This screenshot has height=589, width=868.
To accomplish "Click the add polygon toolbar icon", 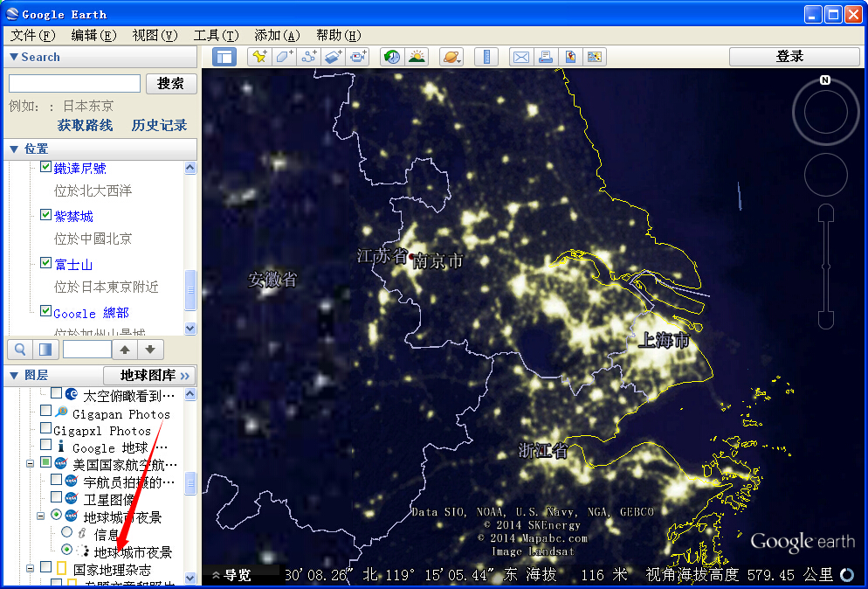I will 284,57.
